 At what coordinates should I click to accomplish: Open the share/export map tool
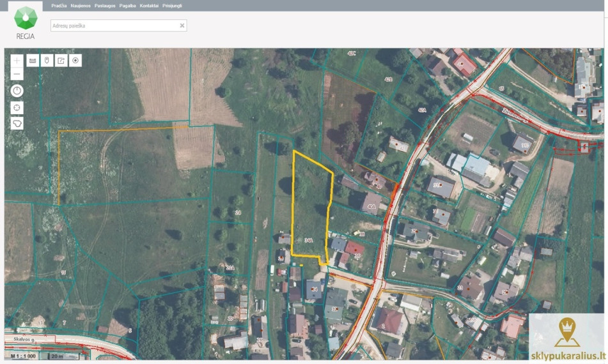pyautogui.click(x=61, y=61)
